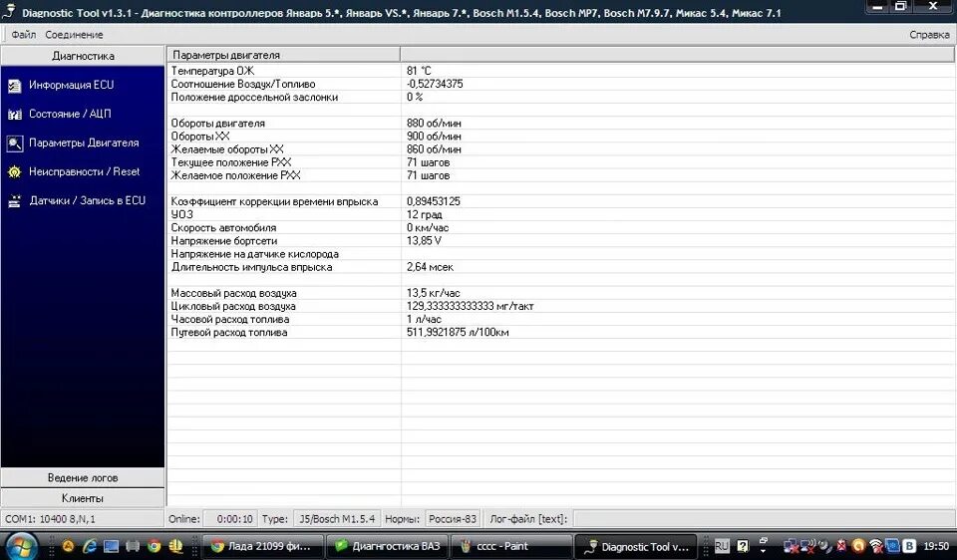Select Положение дроссельной заслонки row
Viewport: 957px width, 560px height.
(x=560, y=97)
